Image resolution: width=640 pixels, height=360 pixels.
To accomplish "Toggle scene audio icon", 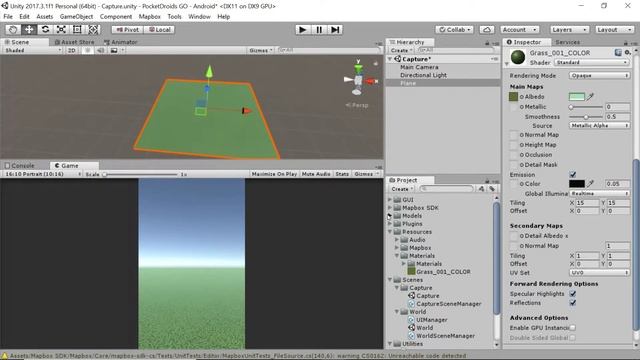I will tap(100, 50).
